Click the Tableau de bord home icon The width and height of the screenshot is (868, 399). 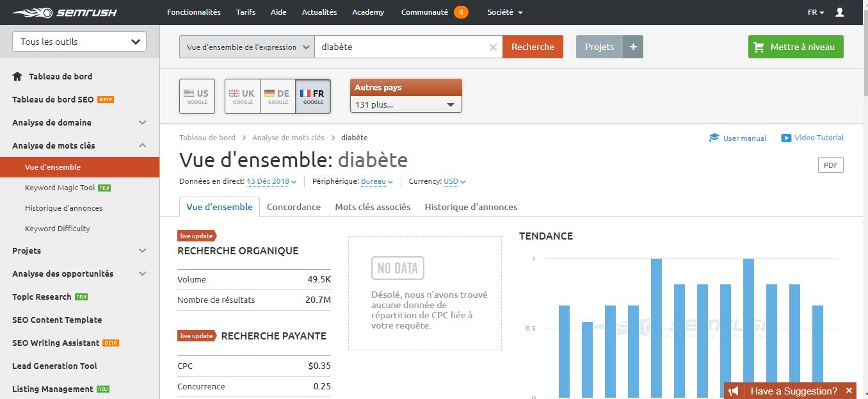coord(18,76)
